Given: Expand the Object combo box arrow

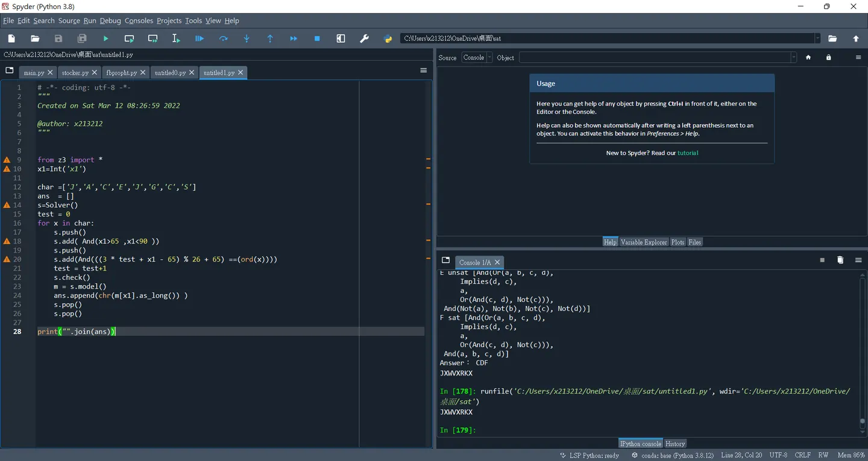Looking at the screenshot, I should pos(793,57).
